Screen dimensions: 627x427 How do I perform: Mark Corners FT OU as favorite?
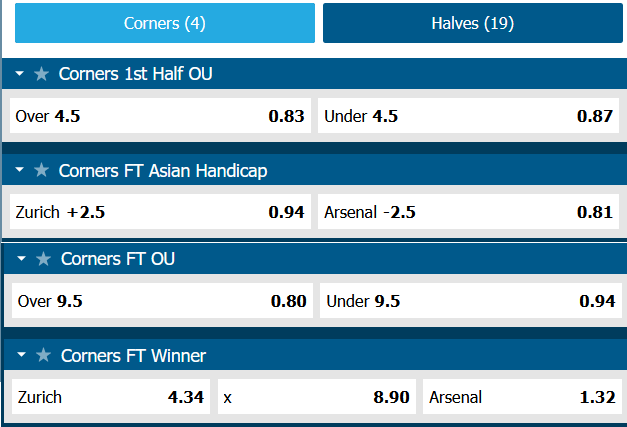click(x=43, y=259)
